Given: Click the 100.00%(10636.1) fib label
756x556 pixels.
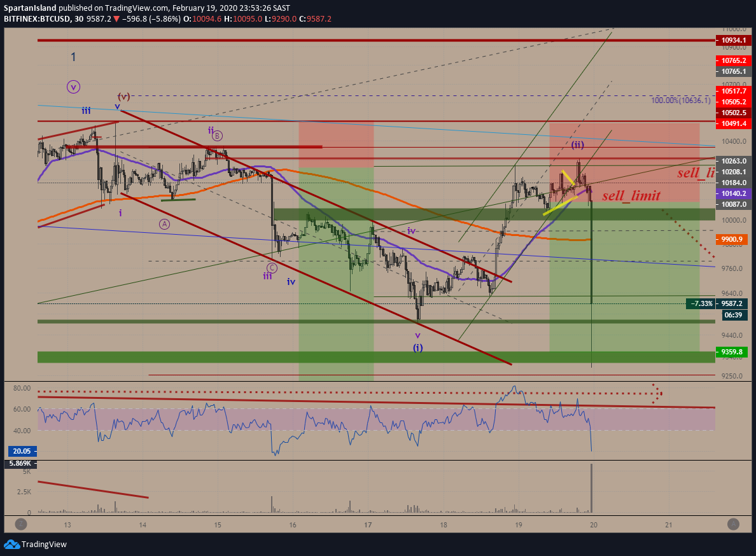Looking at the screenshot, I should tap(680, 101).
